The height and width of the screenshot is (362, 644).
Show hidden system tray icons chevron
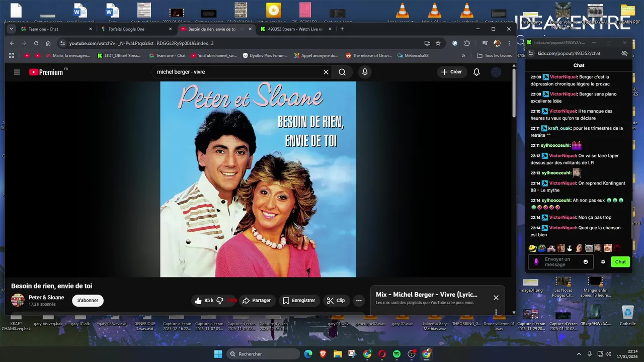579,354
